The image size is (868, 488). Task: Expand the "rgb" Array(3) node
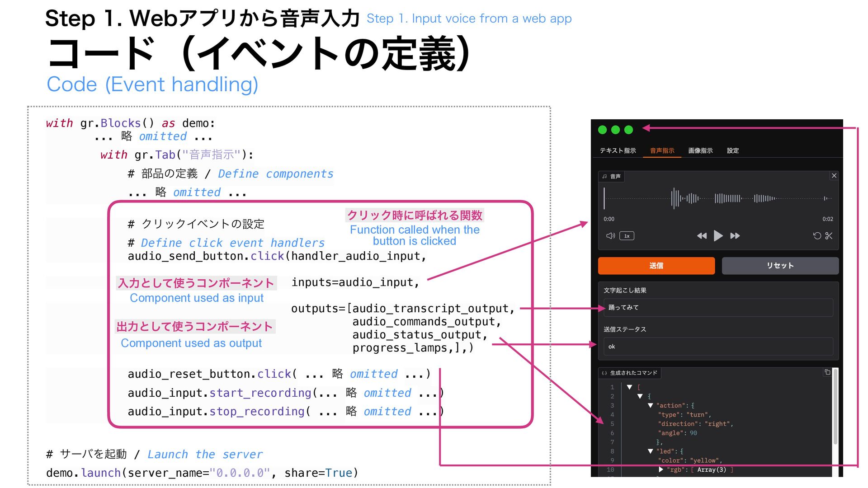click(x=661, y=470)
